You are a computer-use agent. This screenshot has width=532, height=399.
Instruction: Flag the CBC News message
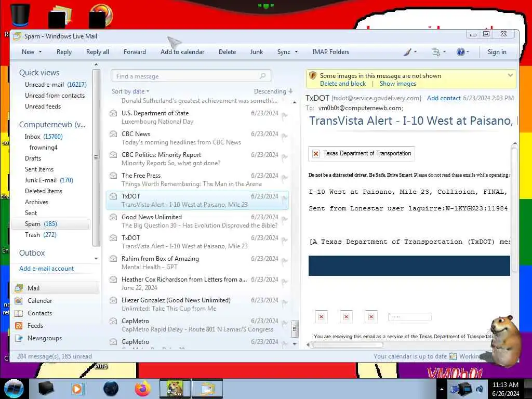[285, 137]
